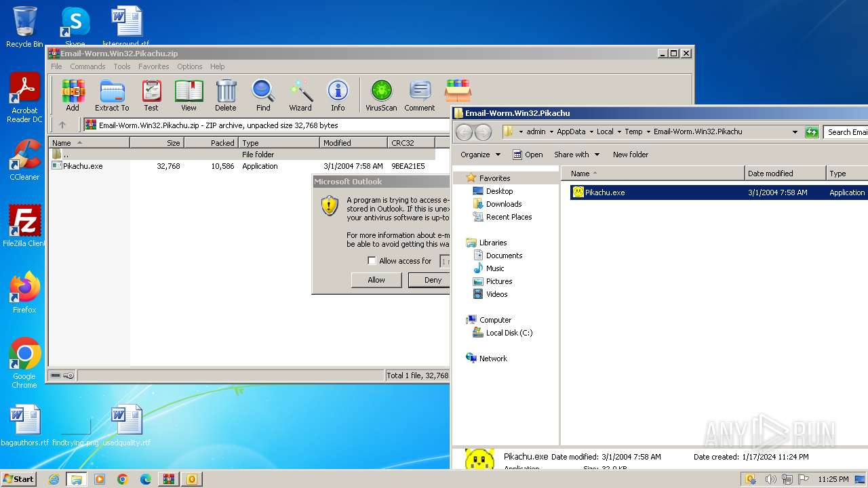
Task: Open the Options menu
Action: 190,66
